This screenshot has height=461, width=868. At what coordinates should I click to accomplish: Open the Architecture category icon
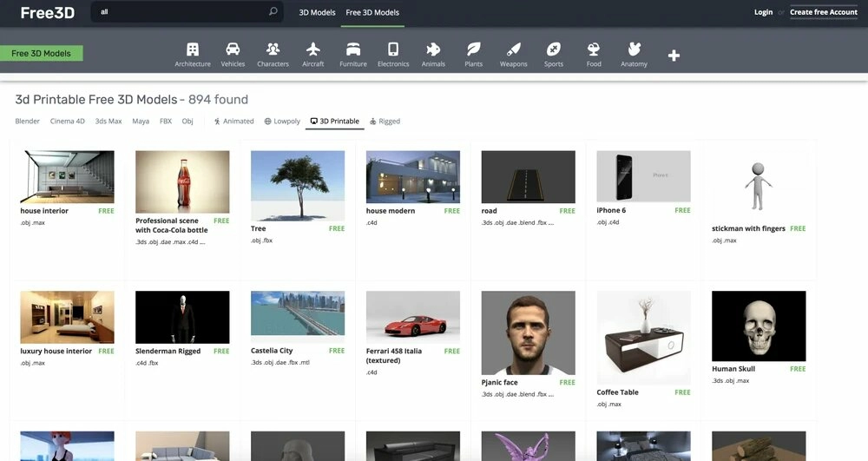(x=193, y=49)
